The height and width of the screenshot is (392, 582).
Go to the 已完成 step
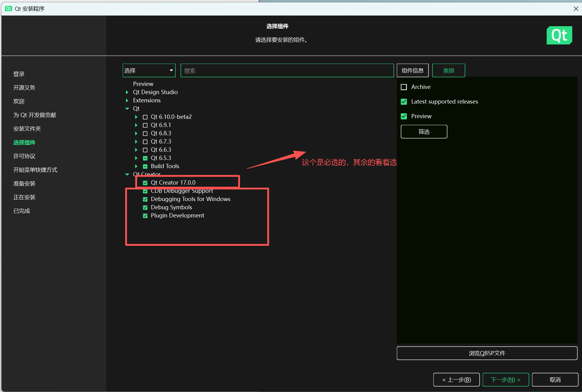coord(22,211)
